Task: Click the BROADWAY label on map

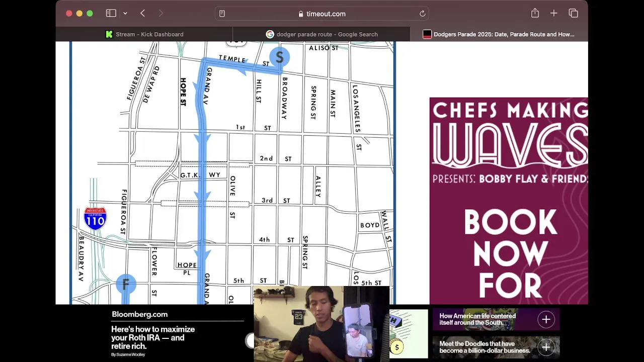Action: click(x=284, y=98)
